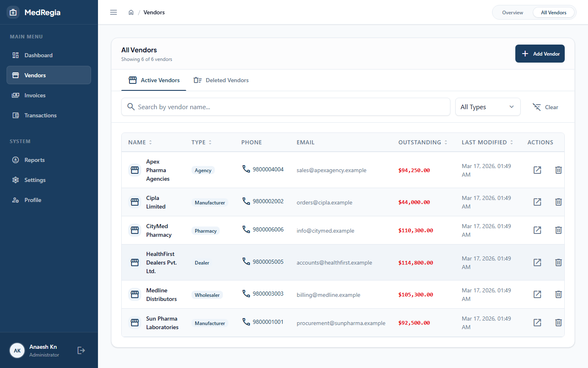588x368 pixels.
Task: Delete the Cipla Limited vendor row
Action: (x=559, y=202)
